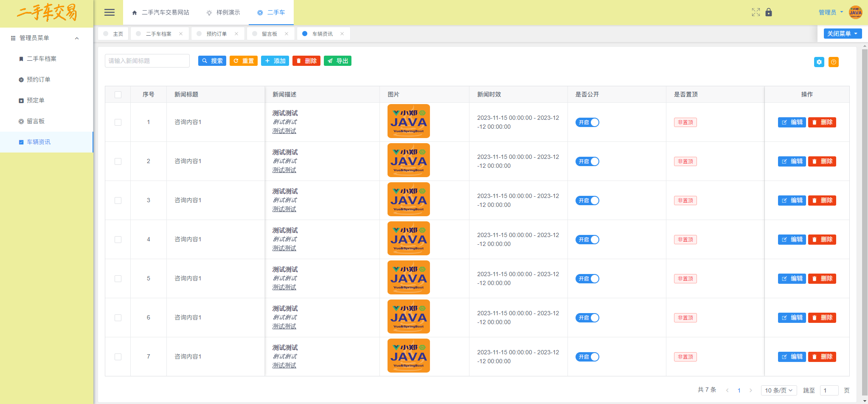The width and height of the screenshot is (868, 404).
Task: Close the 留言板 tab
Action: coord(287,34)
